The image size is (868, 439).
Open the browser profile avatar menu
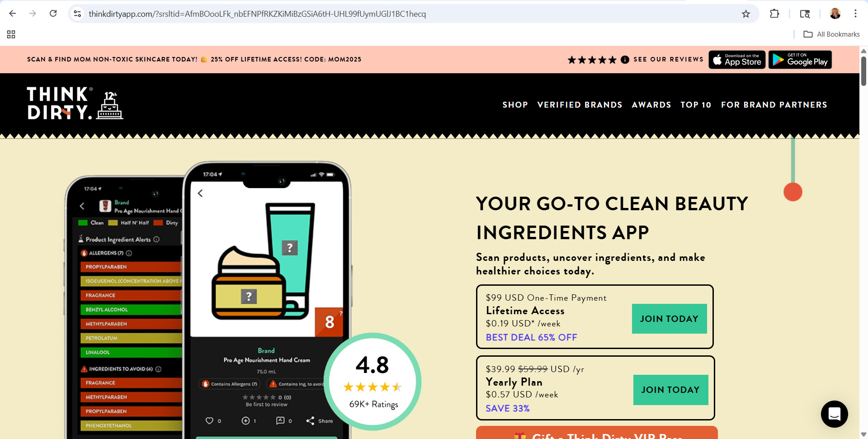coord(835,14)
